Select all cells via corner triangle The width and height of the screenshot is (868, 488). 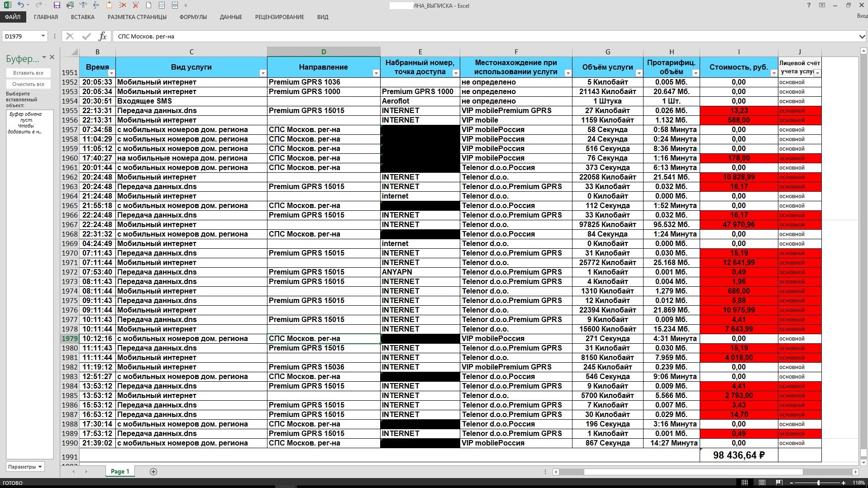(x=75, y=52)
